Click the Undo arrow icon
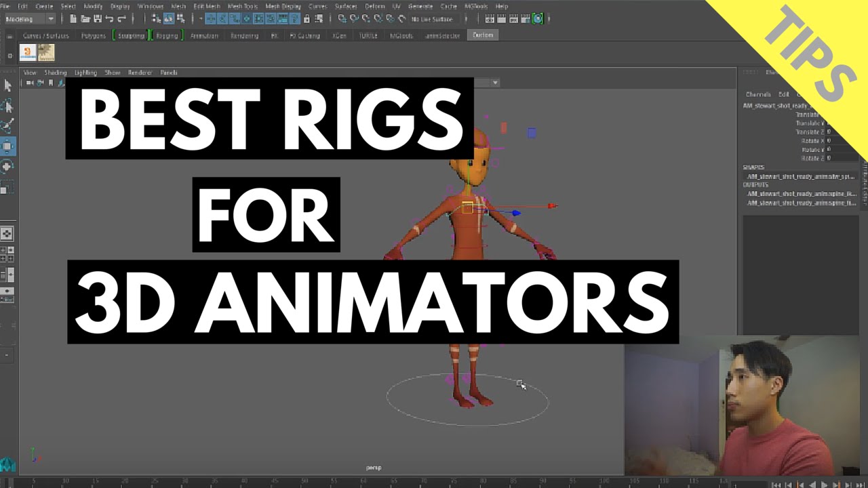Viewport: 868px width, 488px height. coord(109,19)
